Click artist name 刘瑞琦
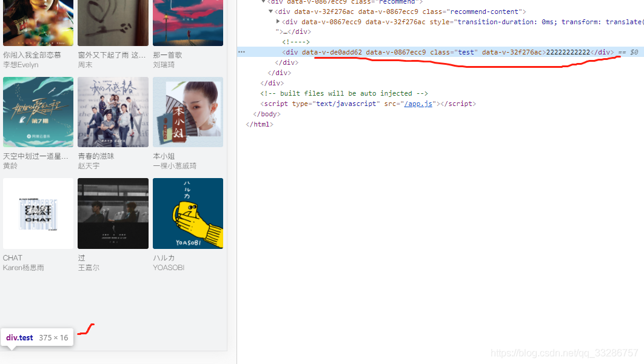644x364 pixels. [x=164, y=65]
